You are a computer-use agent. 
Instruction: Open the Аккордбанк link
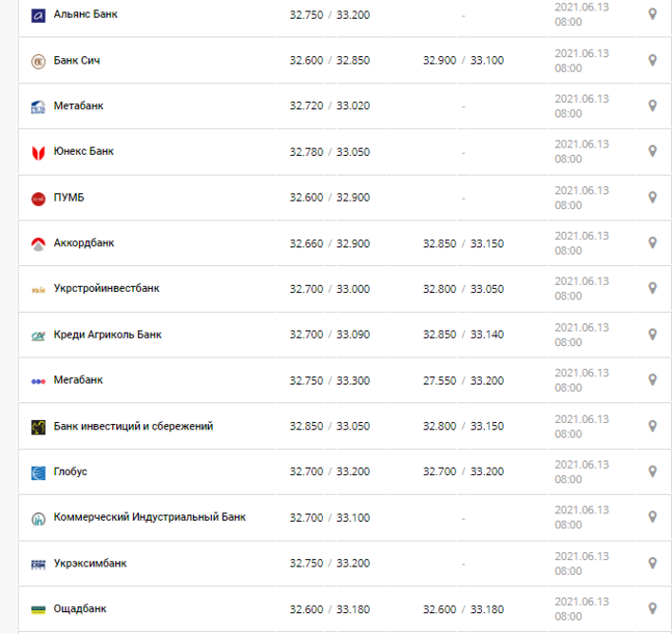pos(84,243)
